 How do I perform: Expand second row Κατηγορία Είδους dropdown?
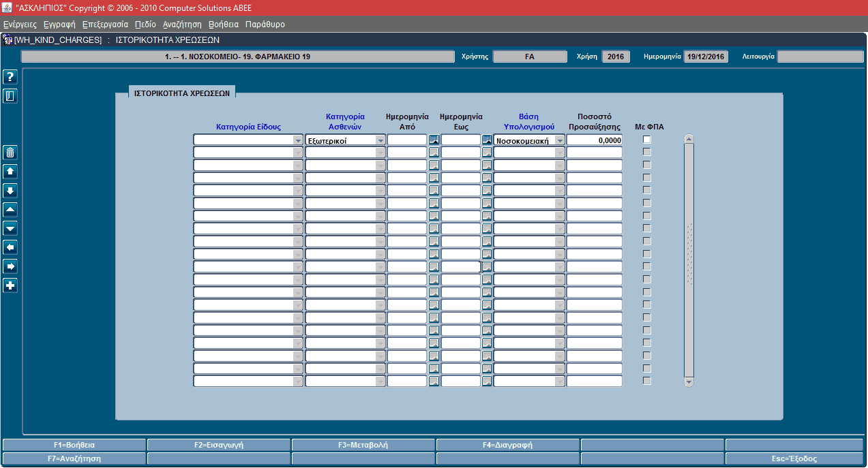point(297,153)
